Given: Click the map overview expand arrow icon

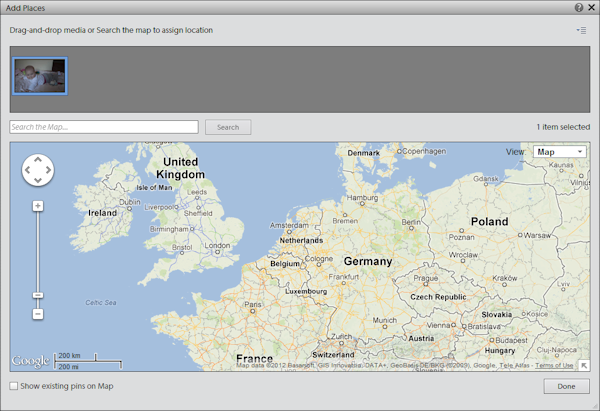Looking at the screenshot, I should point(583,365).
